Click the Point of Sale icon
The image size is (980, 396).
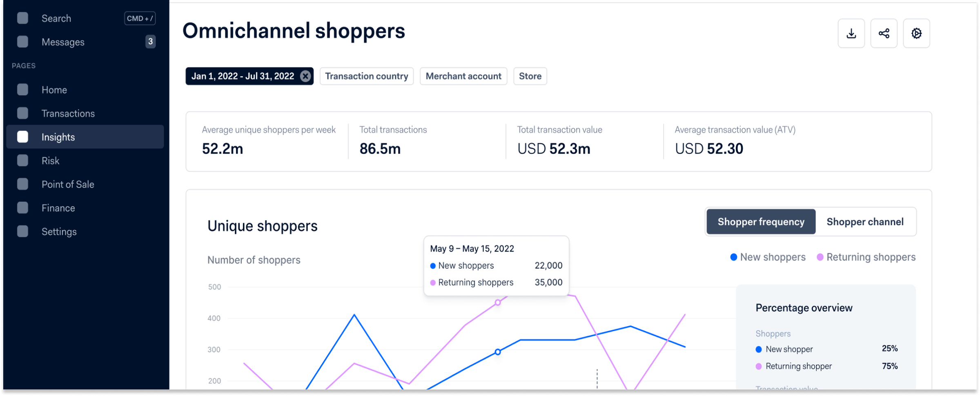pyautogui.click(x=22, y=184)
